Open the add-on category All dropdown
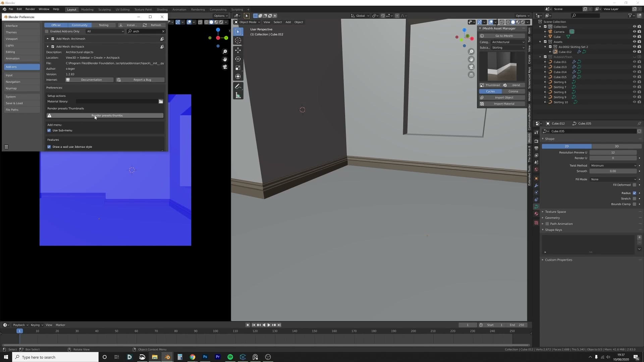 tap(105, 32)
